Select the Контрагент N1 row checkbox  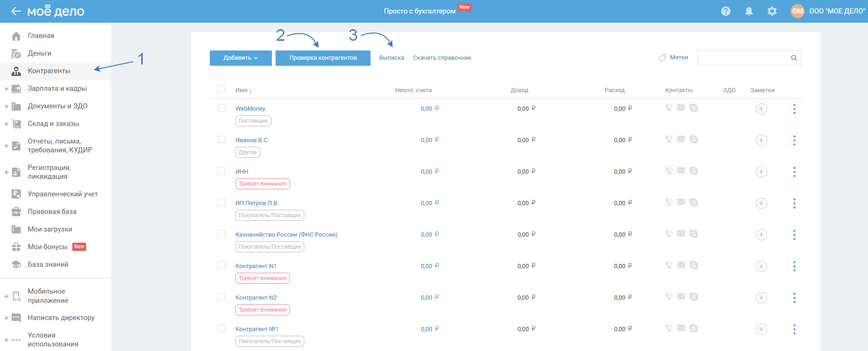pyautogui.click(x=221, y=265)
